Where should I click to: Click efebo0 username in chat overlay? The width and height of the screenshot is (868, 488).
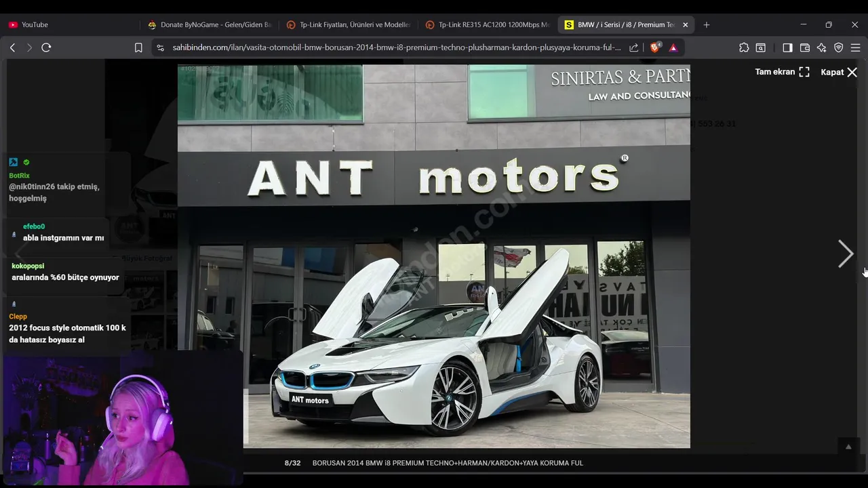click(x=34, y=226)
